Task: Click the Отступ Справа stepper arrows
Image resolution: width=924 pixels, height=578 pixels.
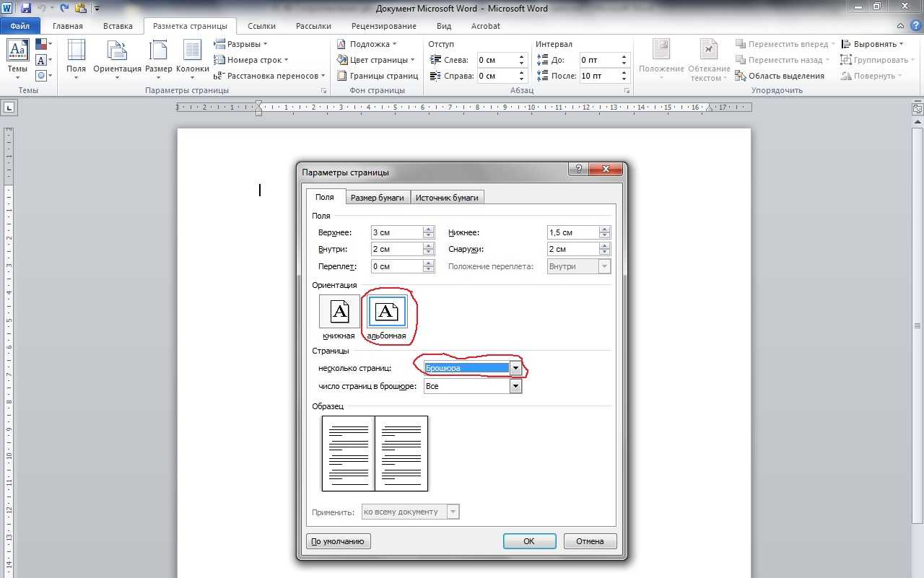Action: click(x=521, y=76)
